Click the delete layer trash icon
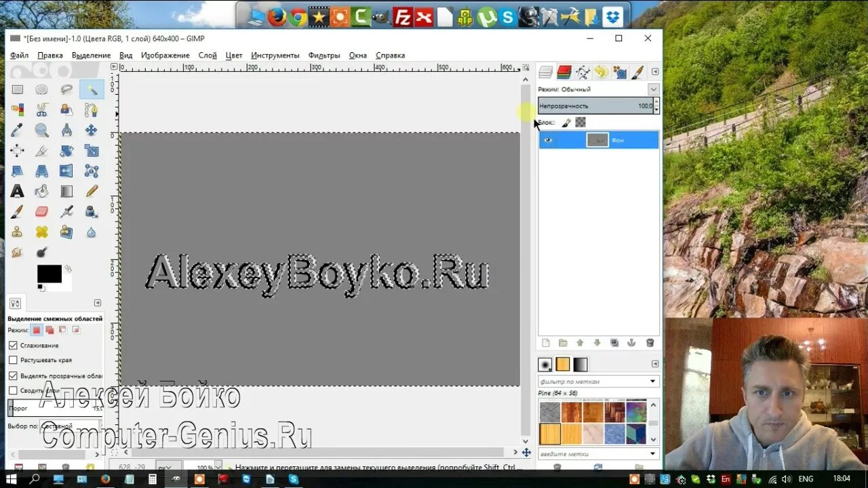The width and height of the screenshot is (868, 488). 650,343
